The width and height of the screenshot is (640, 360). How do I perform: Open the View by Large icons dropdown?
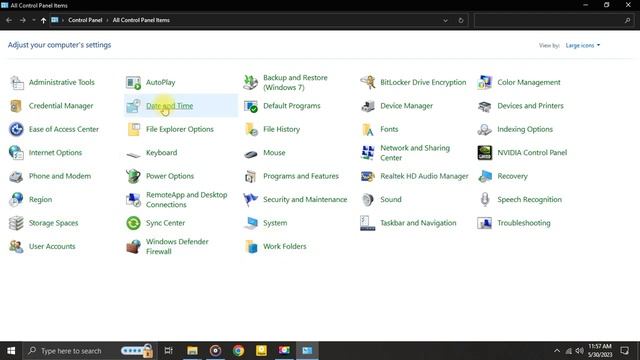(x=583, y=45)
